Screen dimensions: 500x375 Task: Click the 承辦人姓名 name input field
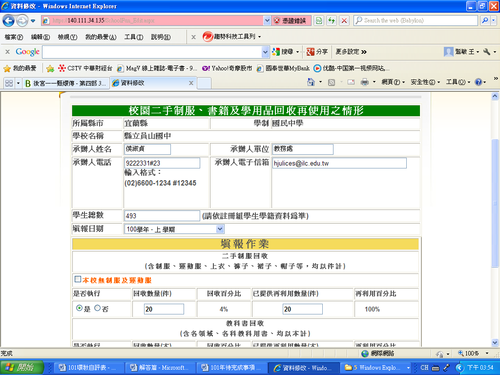(147, 149)
